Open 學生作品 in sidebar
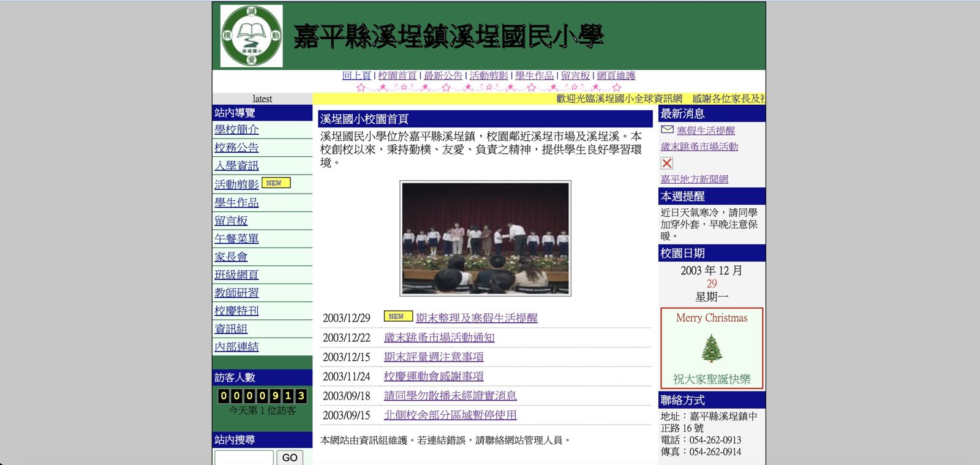 (x=236, y=202)
